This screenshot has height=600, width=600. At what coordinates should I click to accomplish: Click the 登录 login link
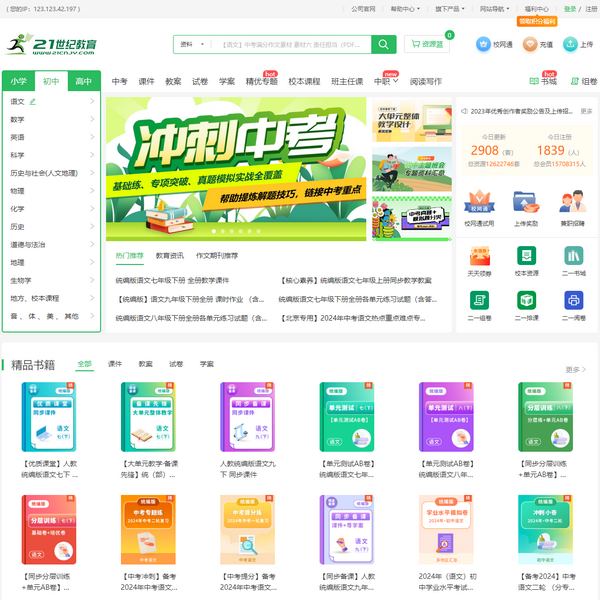coord(569,8)
